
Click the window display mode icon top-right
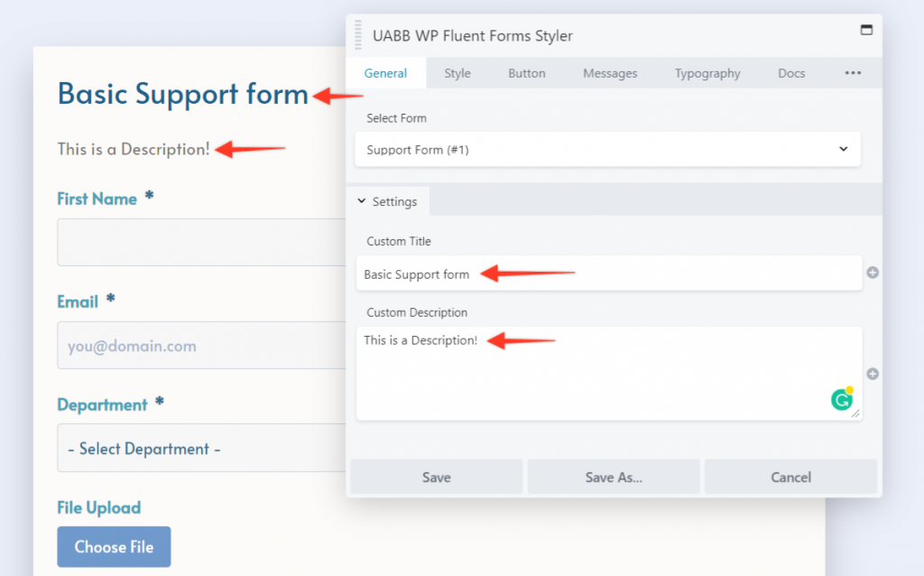coord(869,28)
